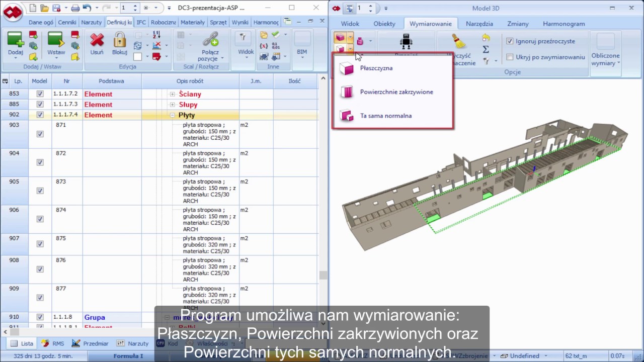Expand the Słupy tree node
The image size is (644, 362).
tap(172, 105)
